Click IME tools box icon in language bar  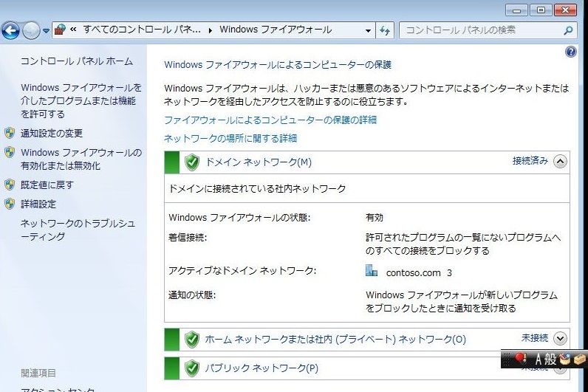[x=579, y=359]
